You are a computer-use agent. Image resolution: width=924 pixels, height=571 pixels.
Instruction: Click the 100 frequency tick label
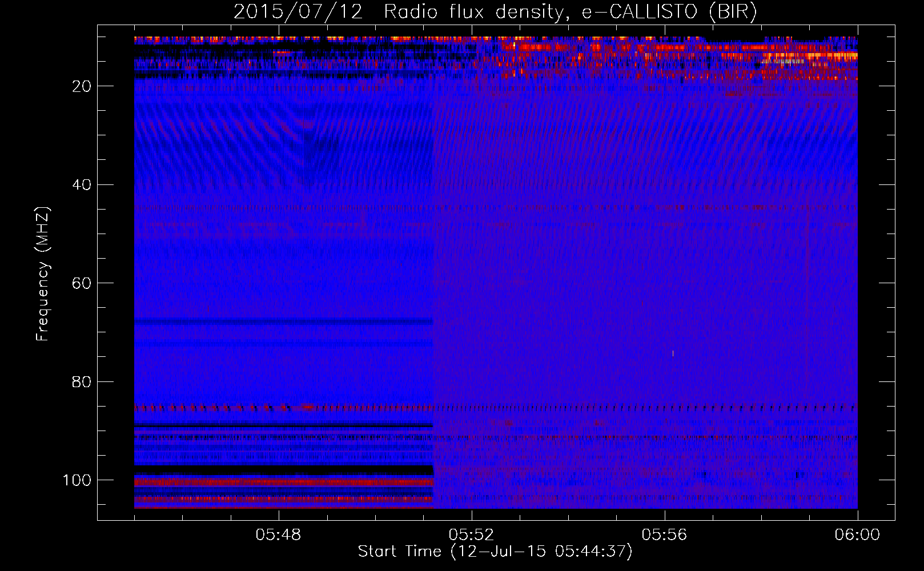point(77,480)
